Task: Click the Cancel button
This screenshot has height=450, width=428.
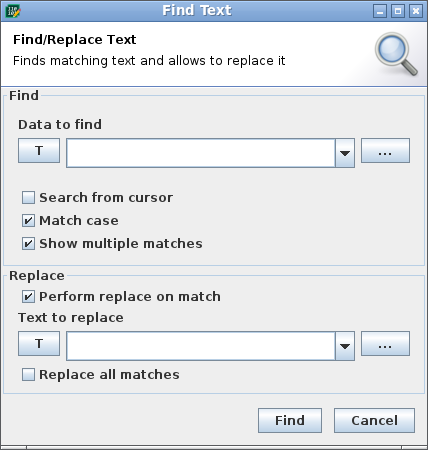Action: coord(375,421)
